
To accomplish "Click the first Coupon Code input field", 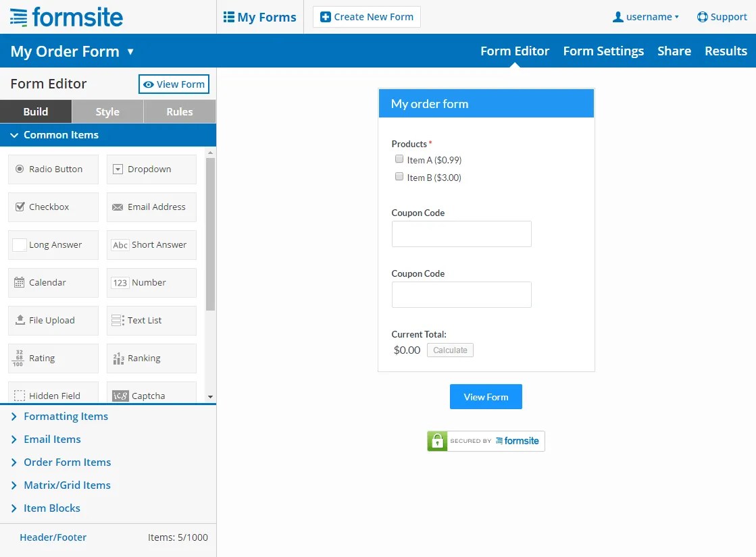I will pyautogui.click(x=461, y=233).
